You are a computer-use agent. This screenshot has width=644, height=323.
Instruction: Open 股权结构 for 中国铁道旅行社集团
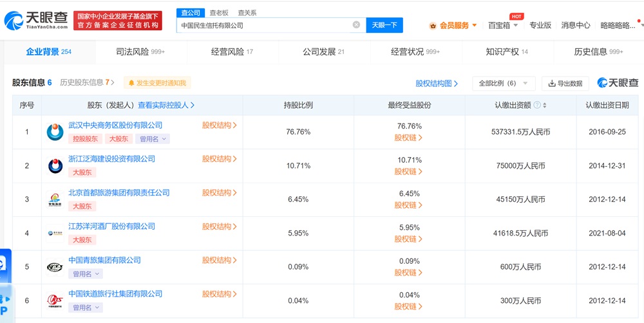(220, 293)
